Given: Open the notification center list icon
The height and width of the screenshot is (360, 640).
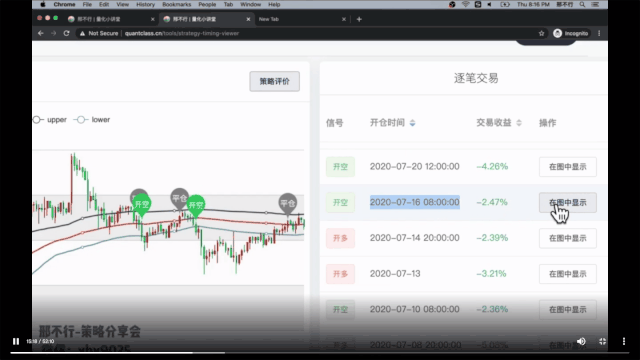Looking at the screenshot, I should 595,4.
